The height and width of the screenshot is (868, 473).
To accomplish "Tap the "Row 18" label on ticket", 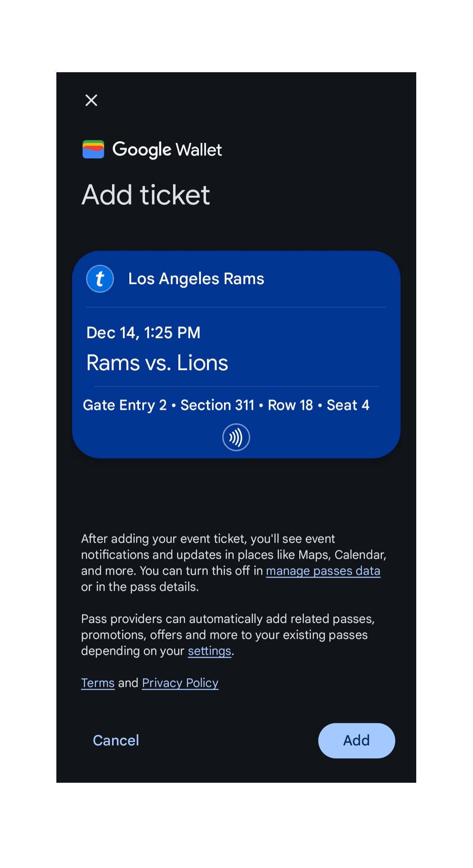I will pos(290,405).
